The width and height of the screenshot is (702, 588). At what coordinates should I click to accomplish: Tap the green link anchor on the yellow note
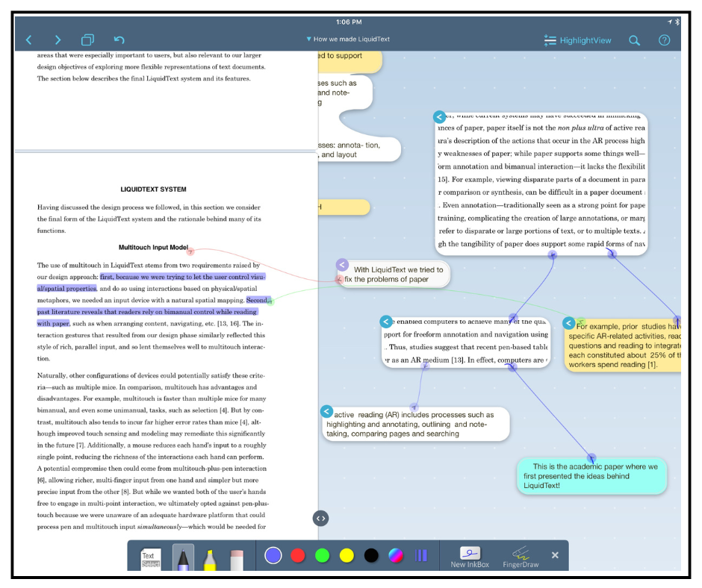point(581,322)
